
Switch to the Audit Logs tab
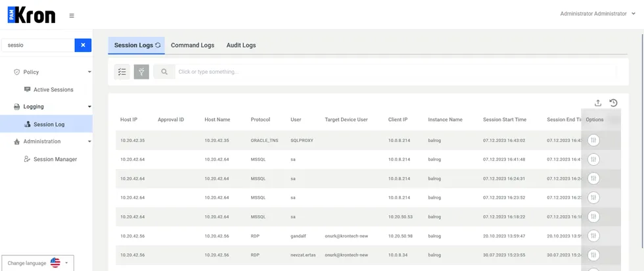241,45
